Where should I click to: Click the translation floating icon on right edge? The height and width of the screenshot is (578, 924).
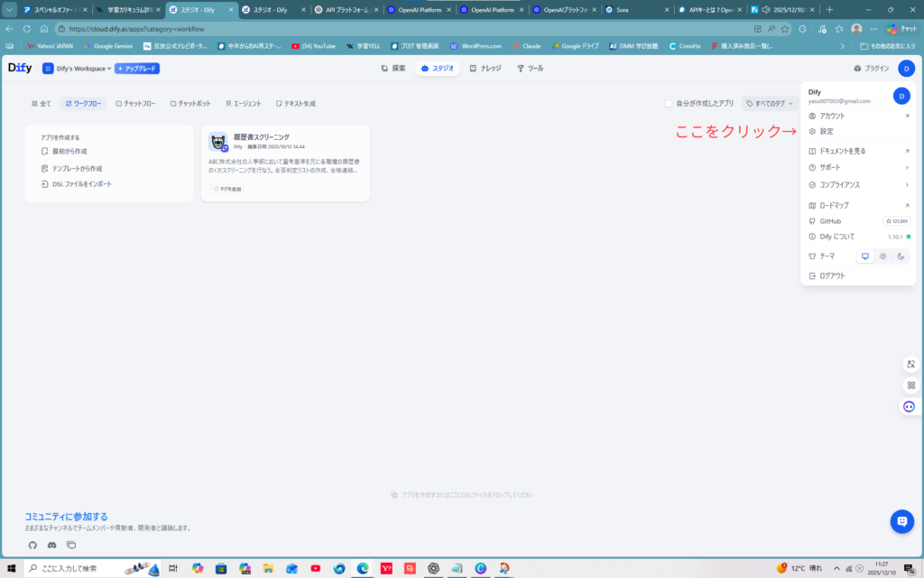(x=910, y=365)
